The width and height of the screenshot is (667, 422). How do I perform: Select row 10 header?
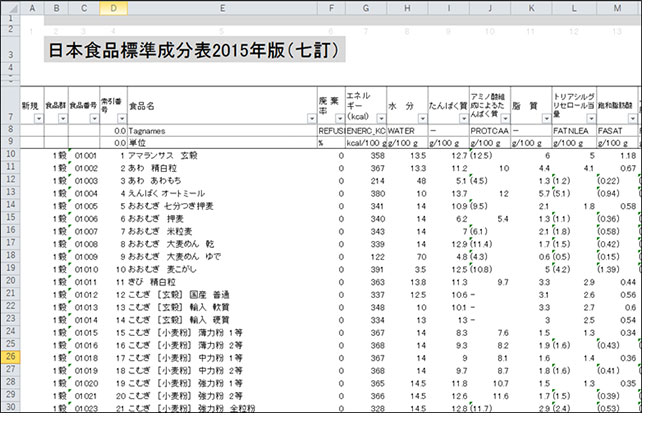10,154
